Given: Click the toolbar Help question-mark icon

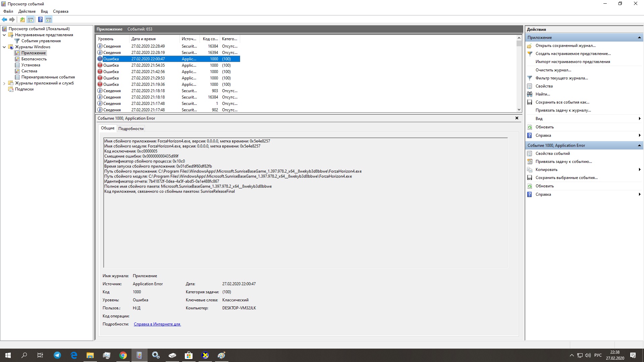Looking at the screenshot, I should (40, 19).
